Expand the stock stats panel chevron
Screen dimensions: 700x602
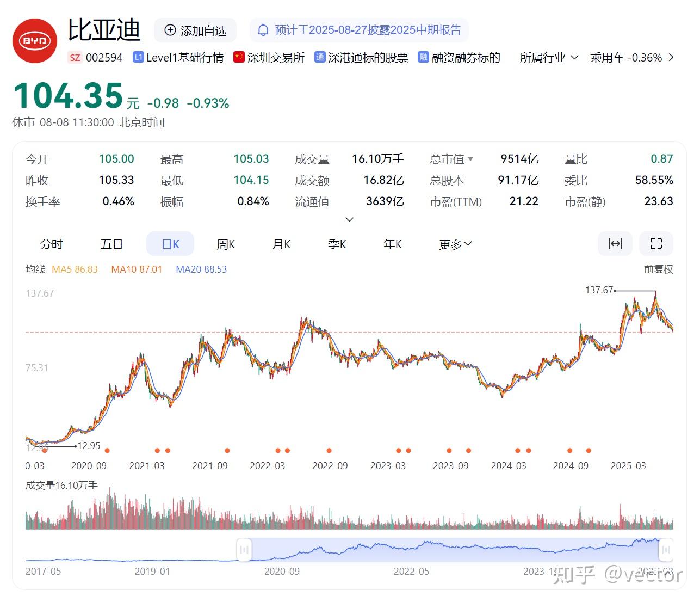click(350, 219)
